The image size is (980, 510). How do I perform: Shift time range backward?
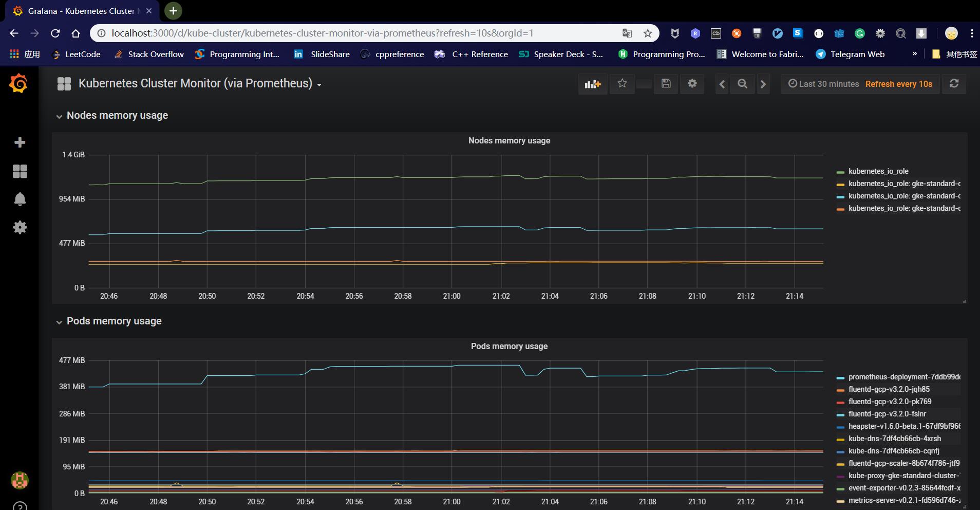point(722,84)
